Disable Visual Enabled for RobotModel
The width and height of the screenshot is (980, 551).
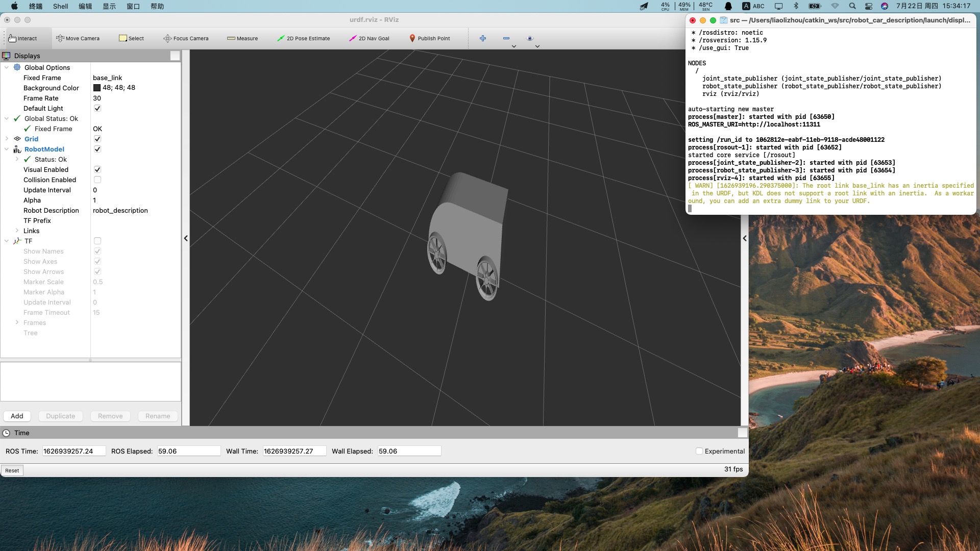pyautogui.click(x=97, y=169)
